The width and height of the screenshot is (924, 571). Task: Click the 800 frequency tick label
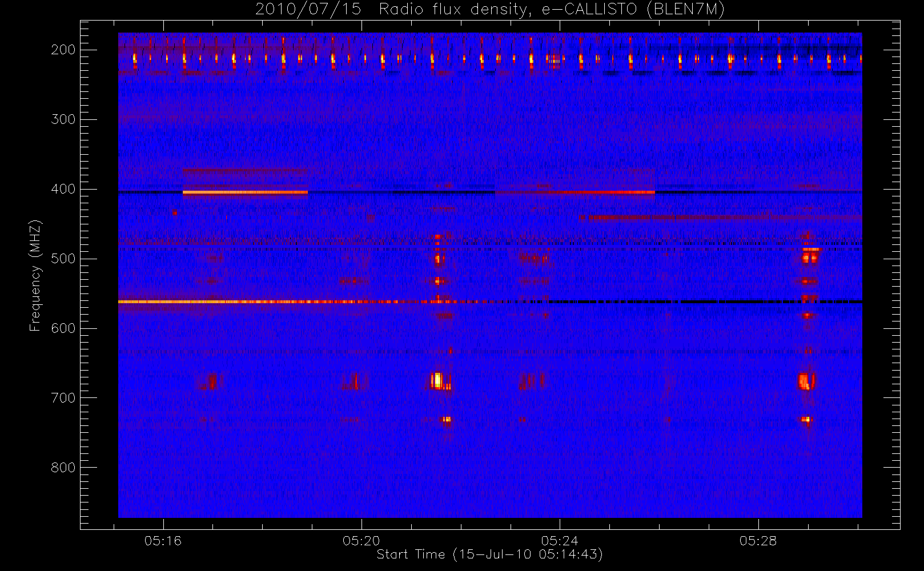(63, 468)
